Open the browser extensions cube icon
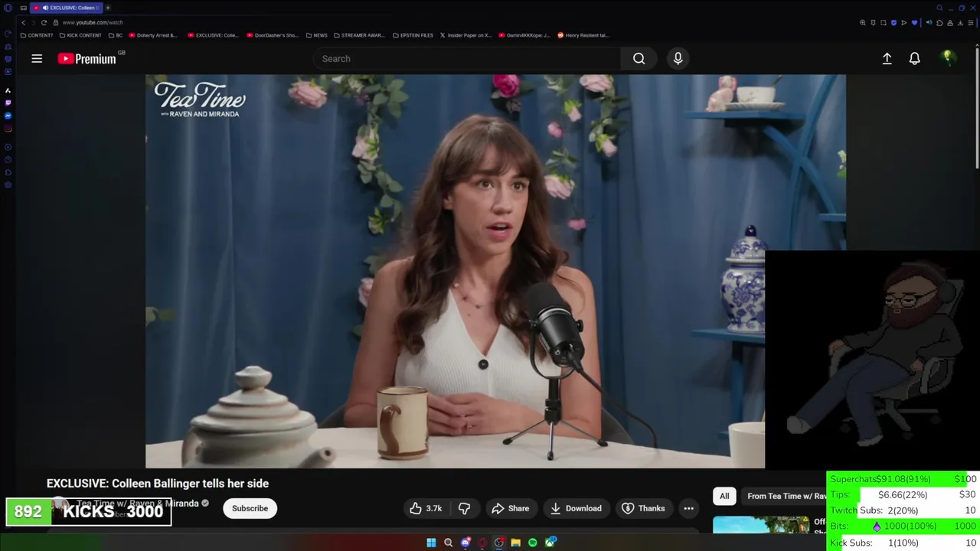The height and width of the screenshot is (551, 980). pos(939,23)
